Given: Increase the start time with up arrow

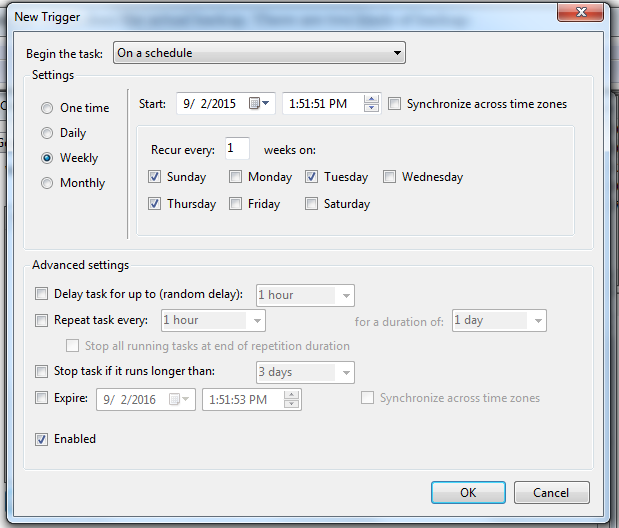Looking at the screenshot, I should [371, 99].
